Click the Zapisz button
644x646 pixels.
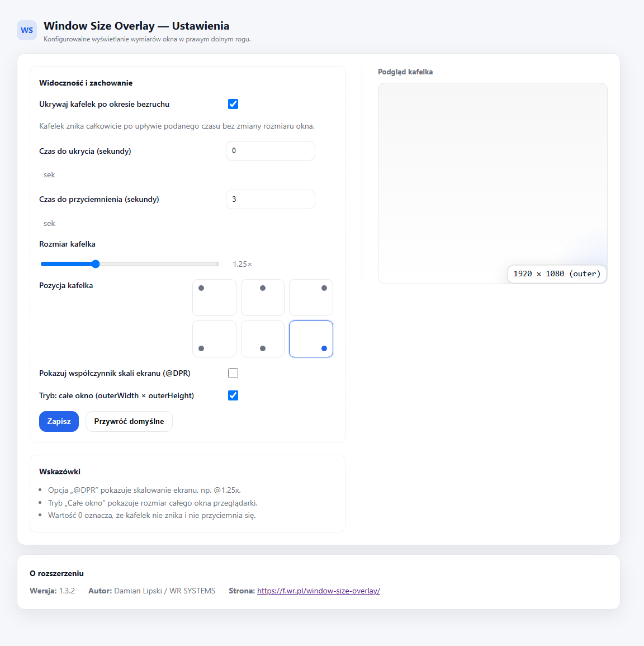(x=59, y=421)
